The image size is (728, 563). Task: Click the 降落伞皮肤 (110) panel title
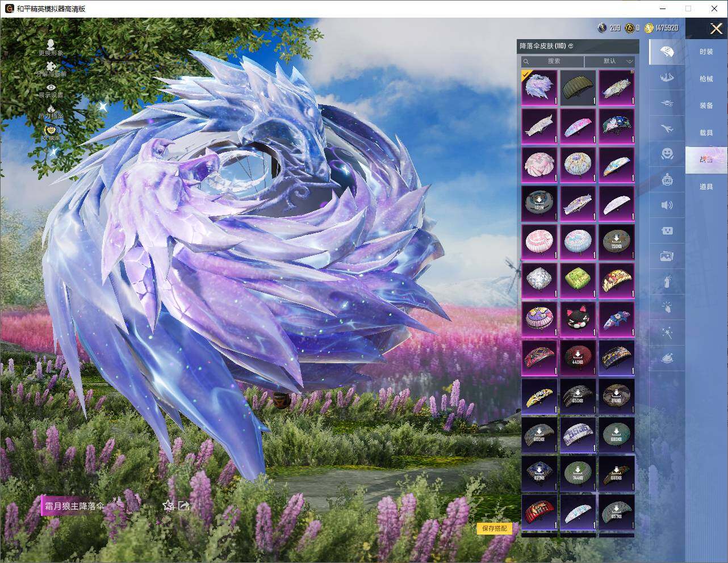pos(543,46)
